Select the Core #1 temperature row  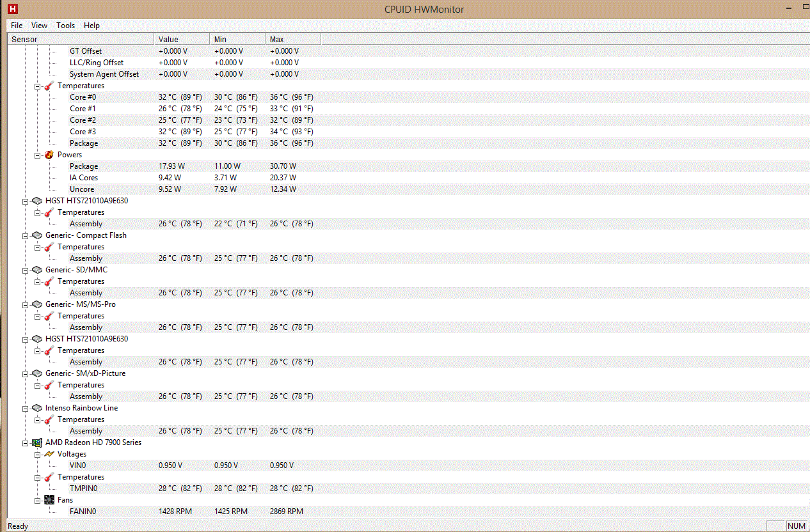click(x=408, y=109)
